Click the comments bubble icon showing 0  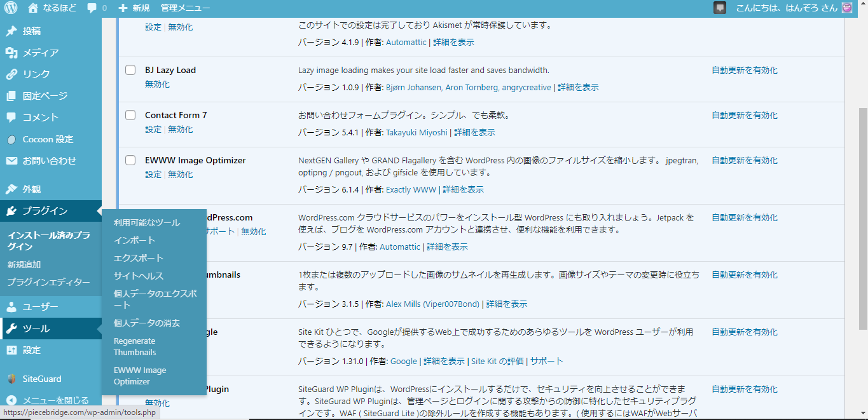92,8
